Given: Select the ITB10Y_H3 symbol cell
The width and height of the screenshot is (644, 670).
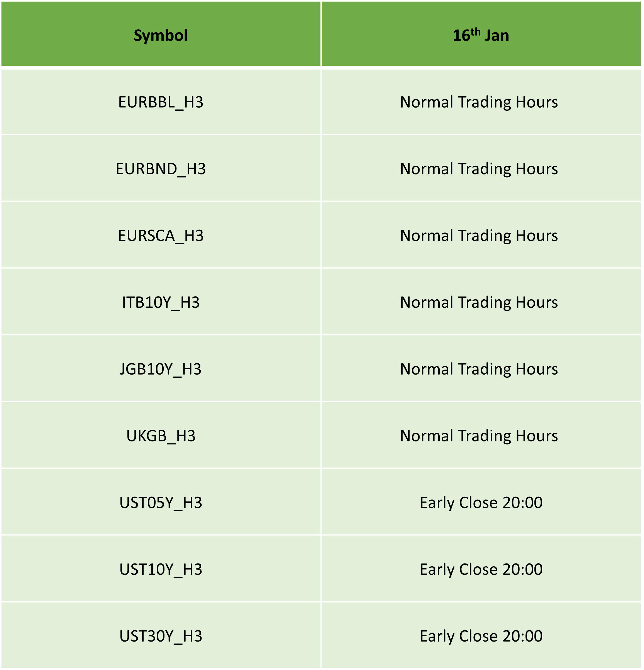Looking at the screenshot, I should pos(161,302).
